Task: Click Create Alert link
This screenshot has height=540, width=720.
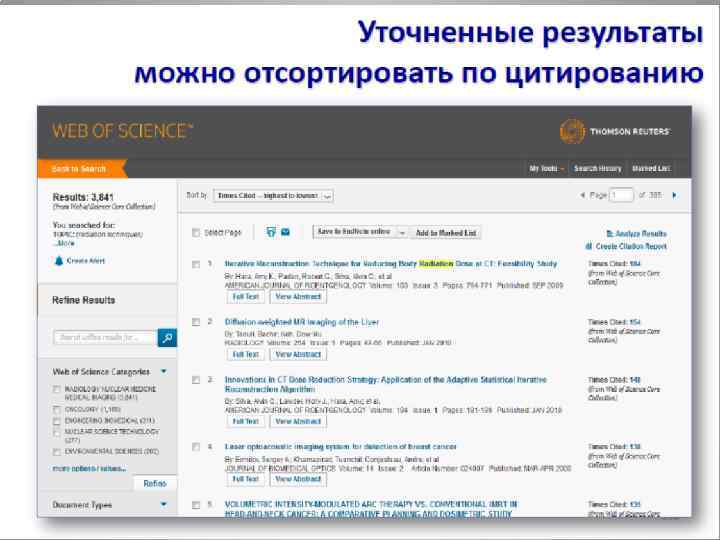Action: click(86, 261)
